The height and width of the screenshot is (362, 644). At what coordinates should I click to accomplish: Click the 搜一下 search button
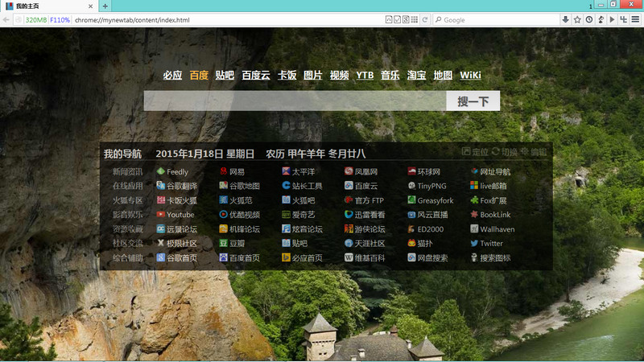(x=473, y=101)
